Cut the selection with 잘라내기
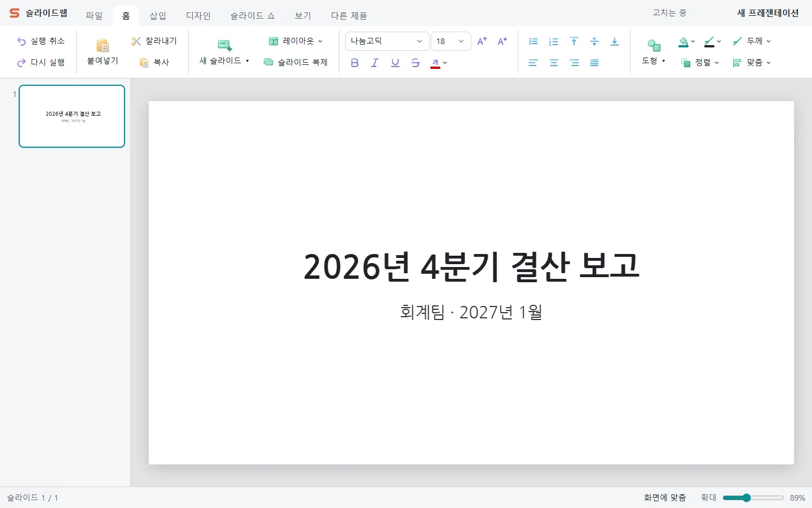Viewport: 812px width, 508px height. [154, 41]
